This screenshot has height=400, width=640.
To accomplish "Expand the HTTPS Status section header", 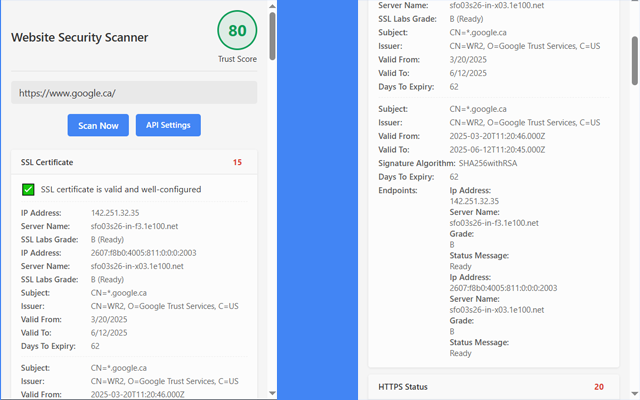I will click(493, 387).
